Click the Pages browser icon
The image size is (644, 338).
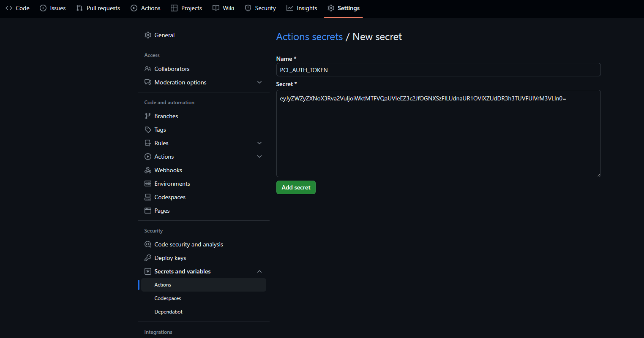pyautogui.click(x=147, y=211)
